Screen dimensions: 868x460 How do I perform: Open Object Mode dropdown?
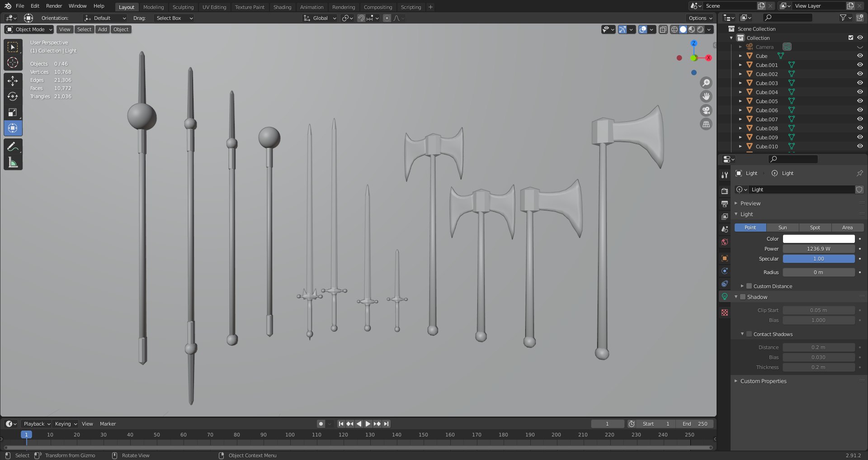coord(29,29)
